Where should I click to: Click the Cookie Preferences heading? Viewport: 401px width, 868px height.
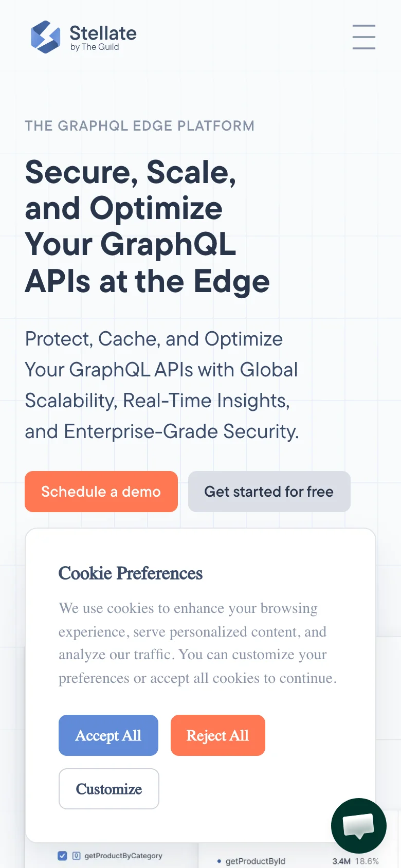coord(131,573)
